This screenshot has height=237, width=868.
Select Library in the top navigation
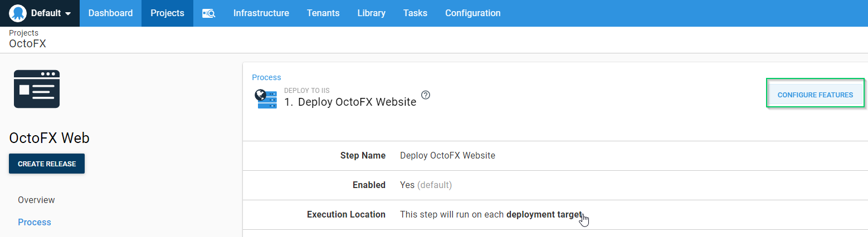[371, 13]
